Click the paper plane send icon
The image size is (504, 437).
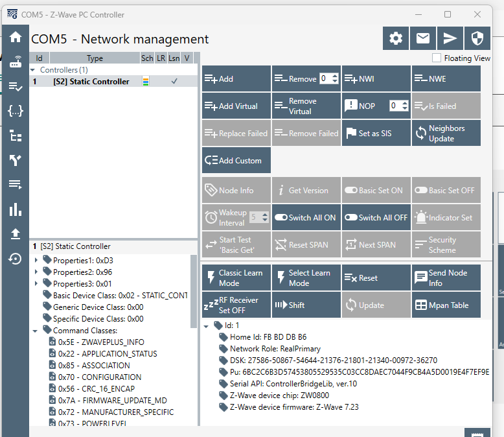pos(450,39)
